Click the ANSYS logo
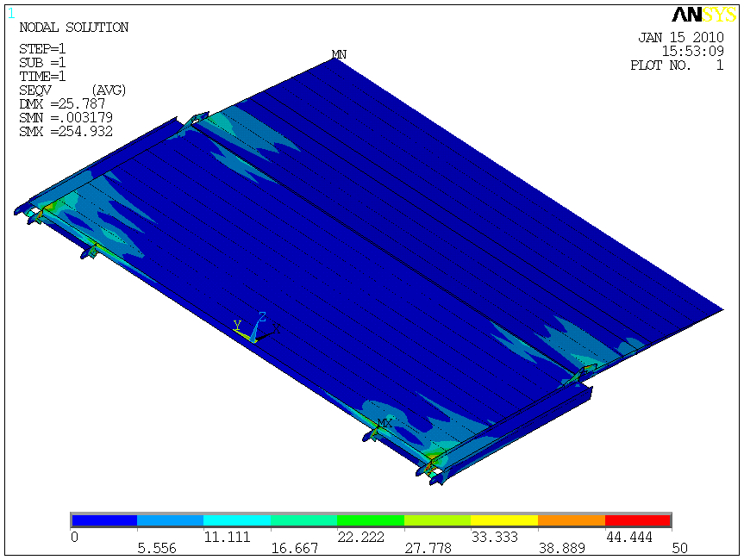This screenshot has height=560, width=744. pyautogui.click(x=704, y=16)
